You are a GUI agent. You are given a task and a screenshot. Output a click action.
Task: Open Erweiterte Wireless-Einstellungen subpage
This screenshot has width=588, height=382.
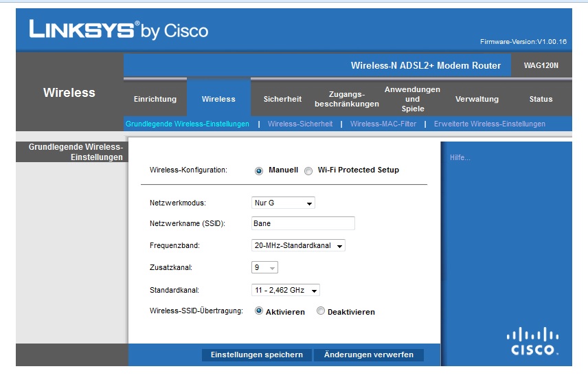tap(489, 124)
